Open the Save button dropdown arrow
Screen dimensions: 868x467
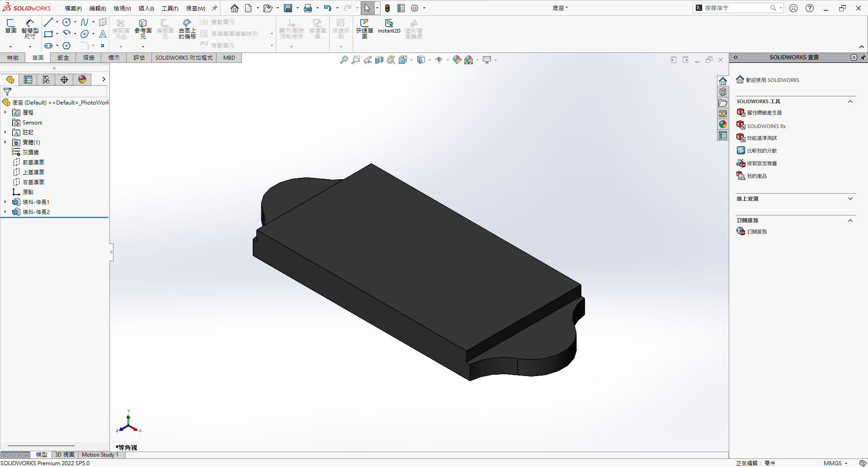tap(297, 8)
